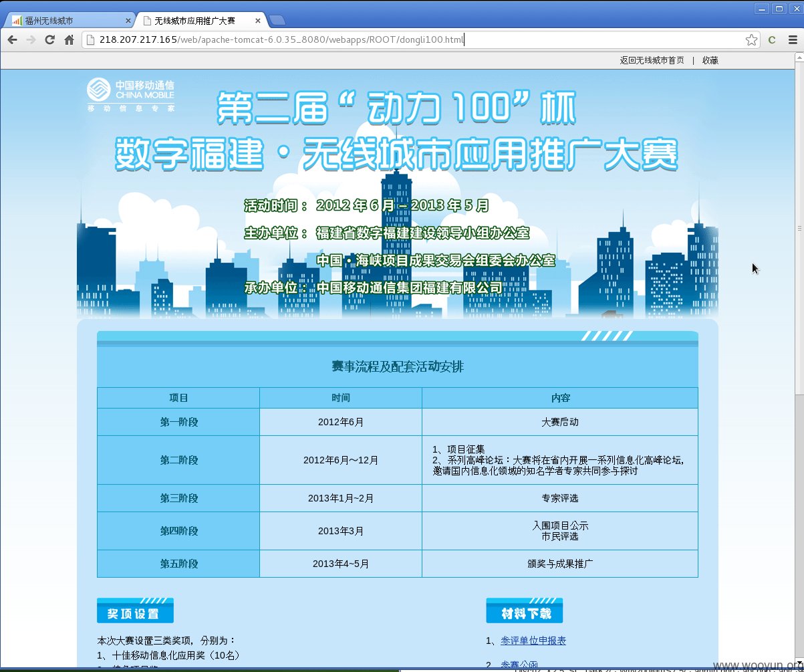Viewport: 804px width, 672px height.
Task: Click the 赛事流程及配套活动安排 heading
Action: [398, 366]
